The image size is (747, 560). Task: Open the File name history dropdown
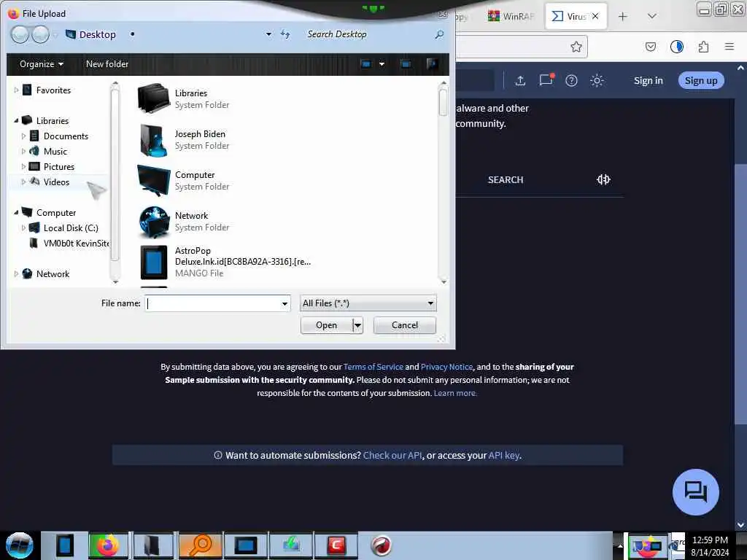[x=285, y=303]
